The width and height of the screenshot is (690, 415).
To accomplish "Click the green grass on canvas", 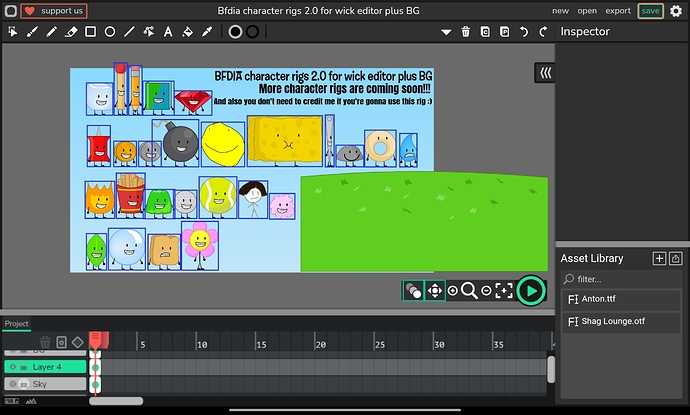I will (424, 222).
